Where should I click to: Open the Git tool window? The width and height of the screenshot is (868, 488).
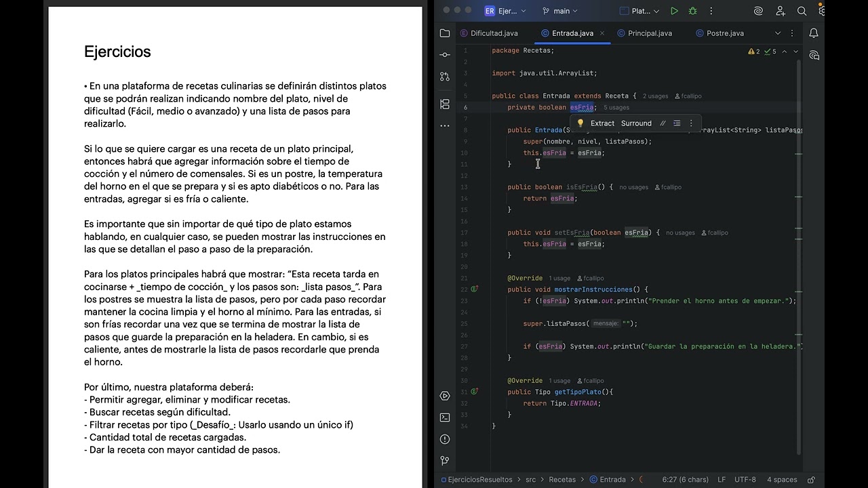[445, 460]
